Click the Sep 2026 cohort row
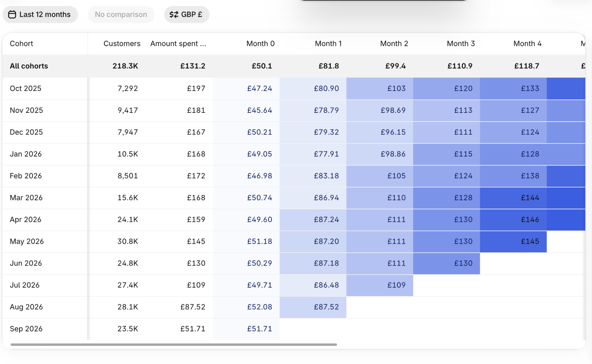The width and height of the screenshot is (592, 364). (x=294, y=329)
